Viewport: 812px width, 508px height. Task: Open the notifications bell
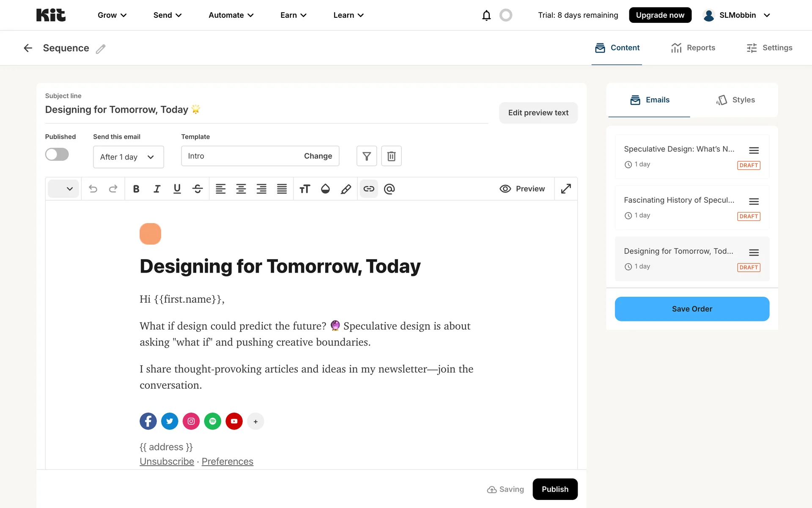pos(486,15)
